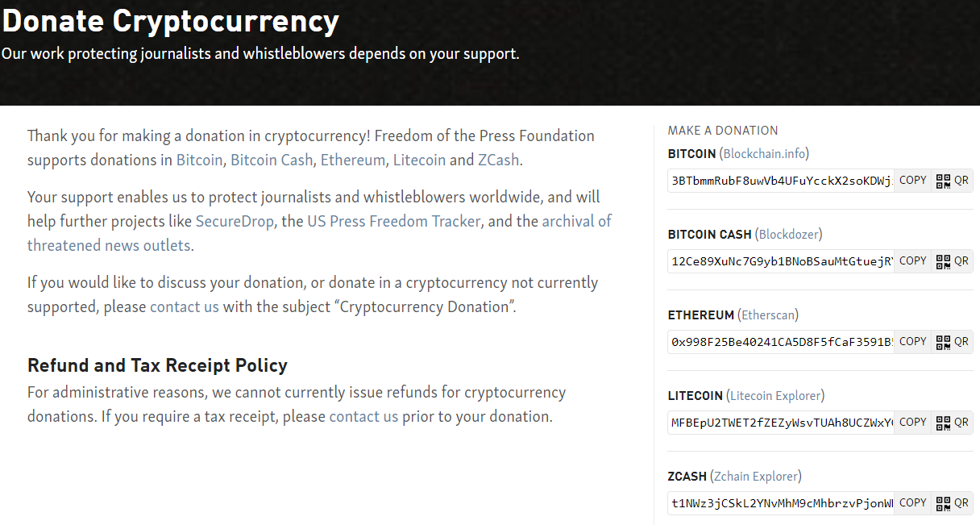This screenshot has height=525, width=980.
Task: Open the Litecoin Explorer link
Action: (x=775, y=395)
